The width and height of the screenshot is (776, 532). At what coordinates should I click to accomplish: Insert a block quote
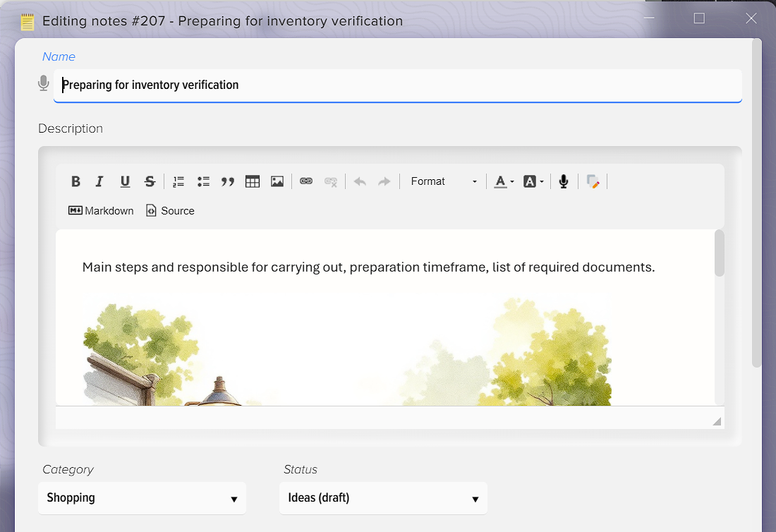228,181
